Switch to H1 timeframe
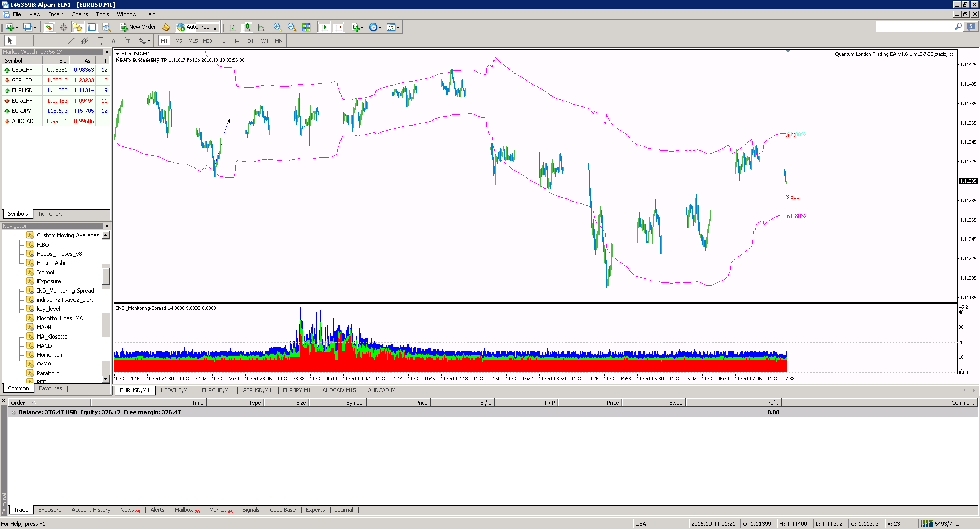The height and width of the screenshot is (529, 980). pos(222,41)
